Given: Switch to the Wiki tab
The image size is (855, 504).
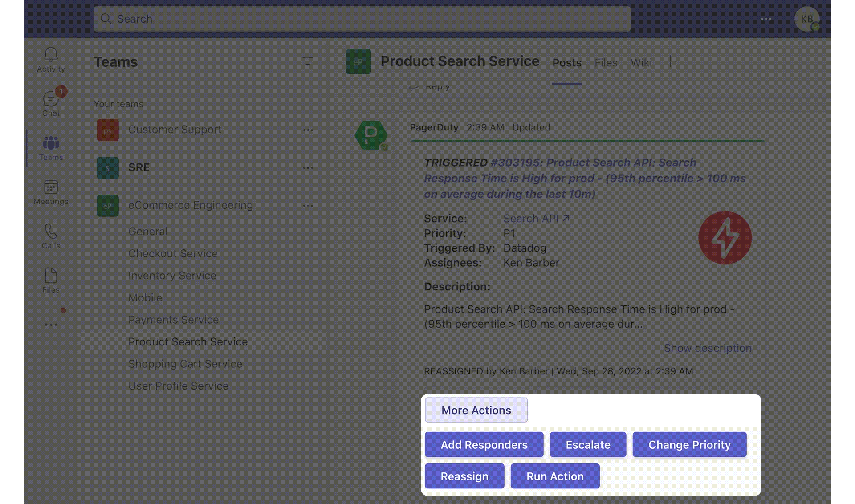Looking at the screenshot, I should (641, 63).
